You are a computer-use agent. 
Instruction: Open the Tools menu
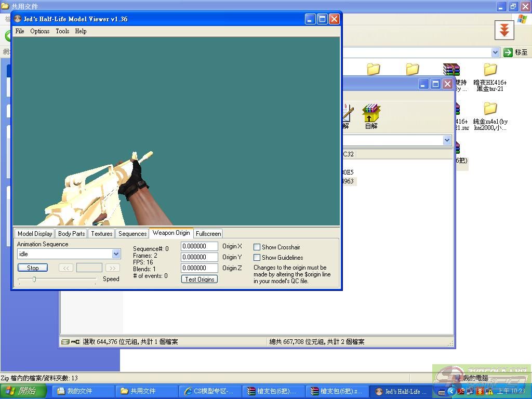click(x=62, y=31)
